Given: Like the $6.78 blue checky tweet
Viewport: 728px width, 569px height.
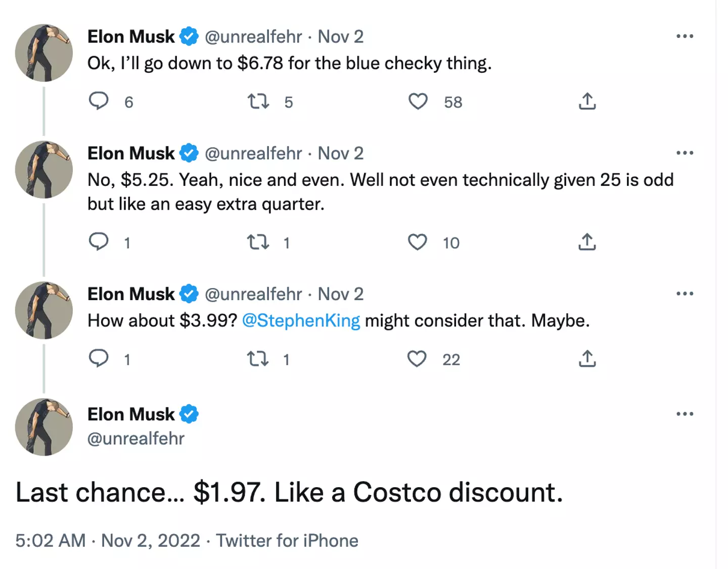Looking at the screenshot, I should [418, 102].
